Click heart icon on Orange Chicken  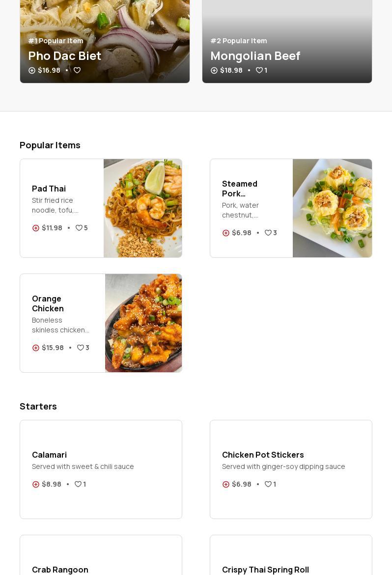(81, 348)
